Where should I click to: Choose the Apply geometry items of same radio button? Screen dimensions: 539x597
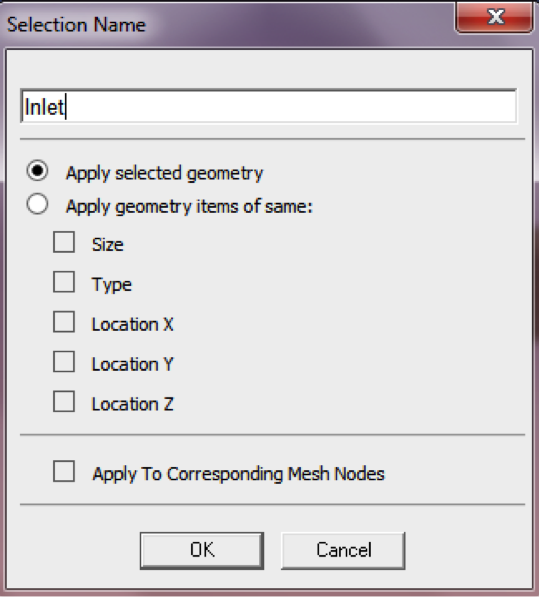[x=37, y=204]
